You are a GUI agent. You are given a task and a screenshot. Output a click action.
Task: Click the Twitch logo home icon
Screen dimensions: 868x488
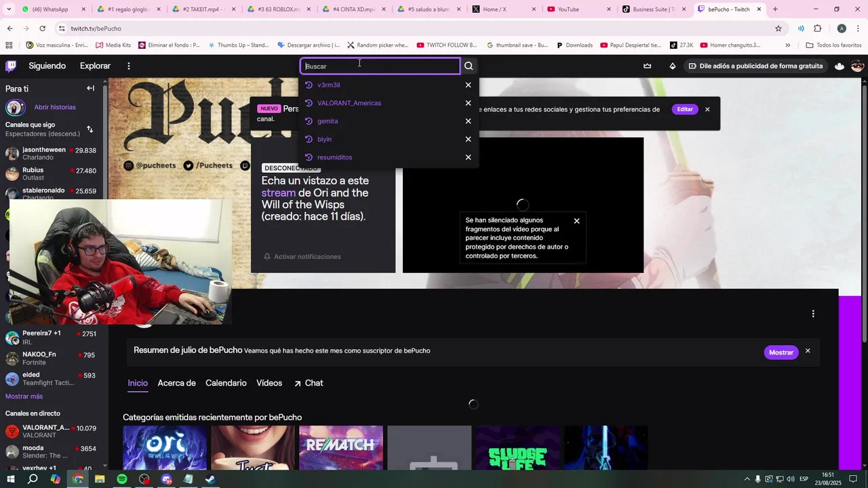click(11, 66)
